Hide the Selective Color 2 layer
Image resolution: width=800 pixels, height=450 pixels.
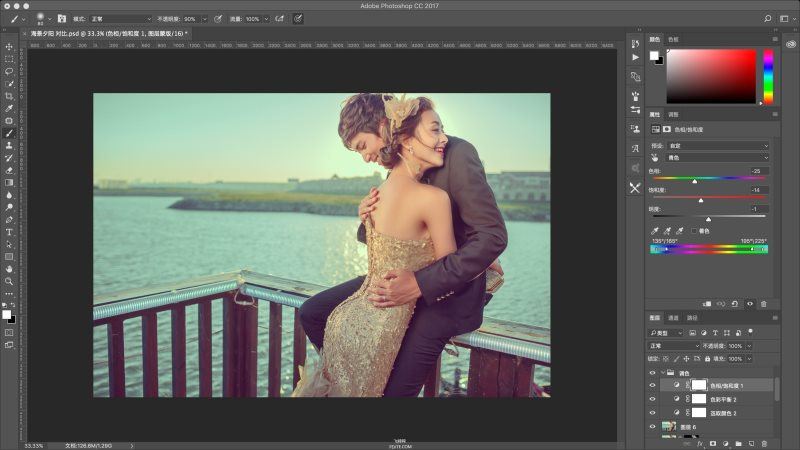click(x=653, y=413)
